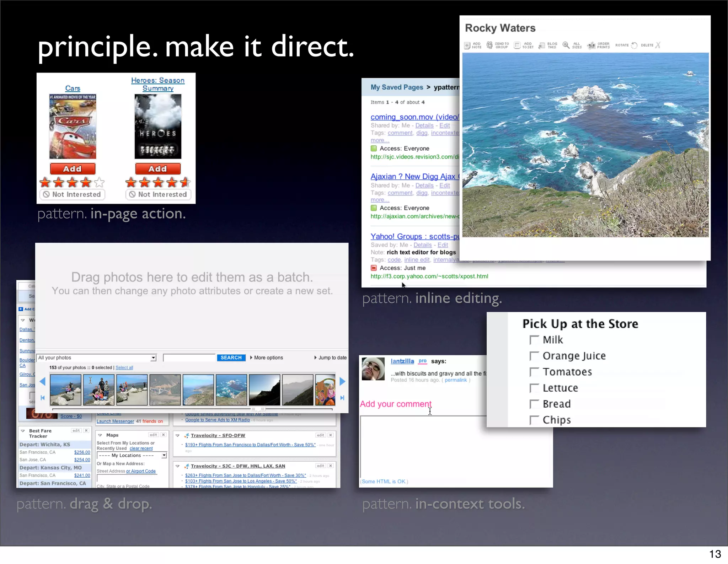
Task: Click next arrow in photo strip
Action: (x=342, y=382)
